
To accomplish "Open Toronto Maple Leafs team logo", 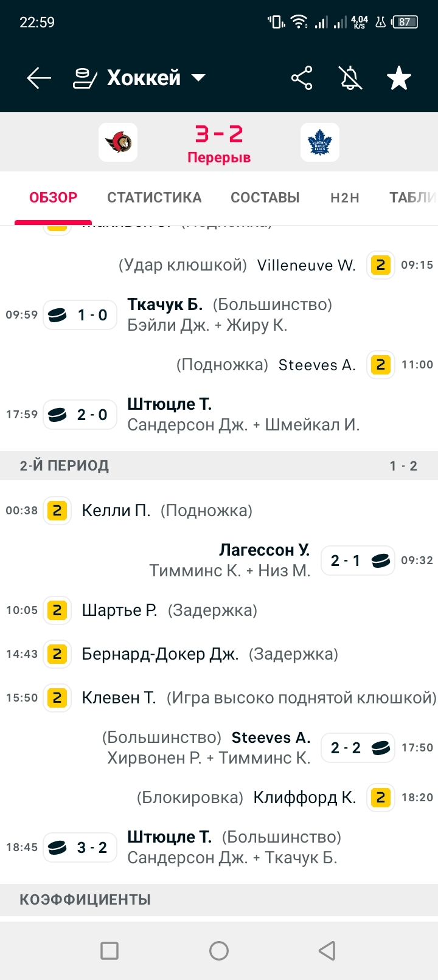I will pyautogui.click(x=320, y=142).
